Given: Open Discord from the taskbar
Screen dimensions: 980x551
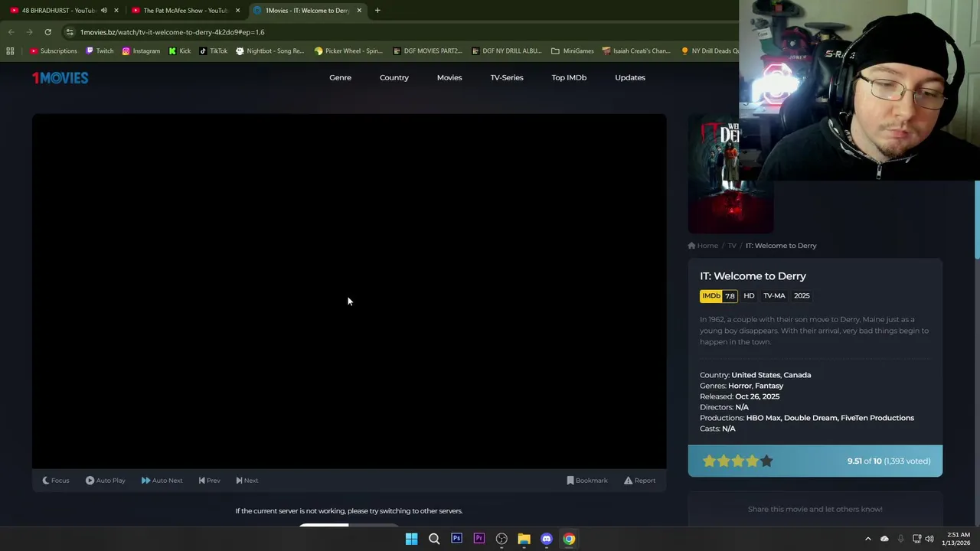Looking at the screenshot, I should [x=547, y=539].
